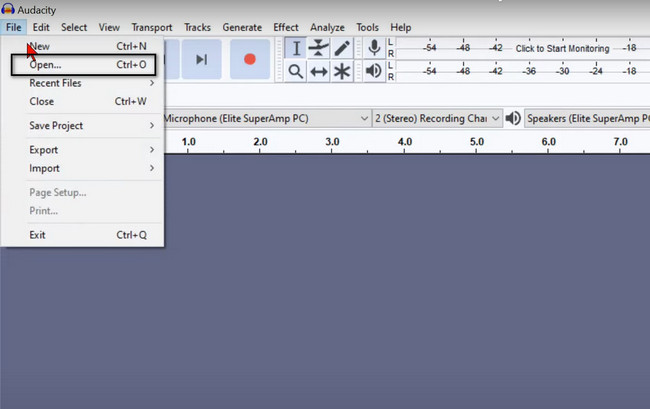Click the playback level meter

pos(523,71)
